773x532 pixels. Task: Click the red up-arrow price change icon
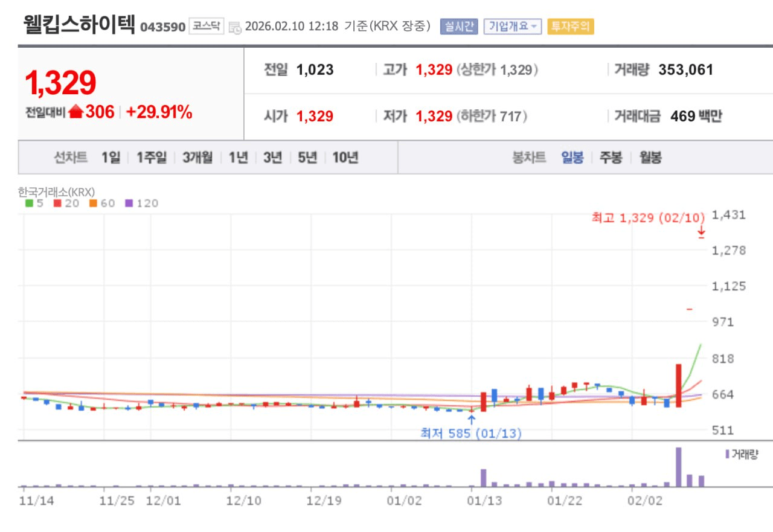click(x=75, y=112)
